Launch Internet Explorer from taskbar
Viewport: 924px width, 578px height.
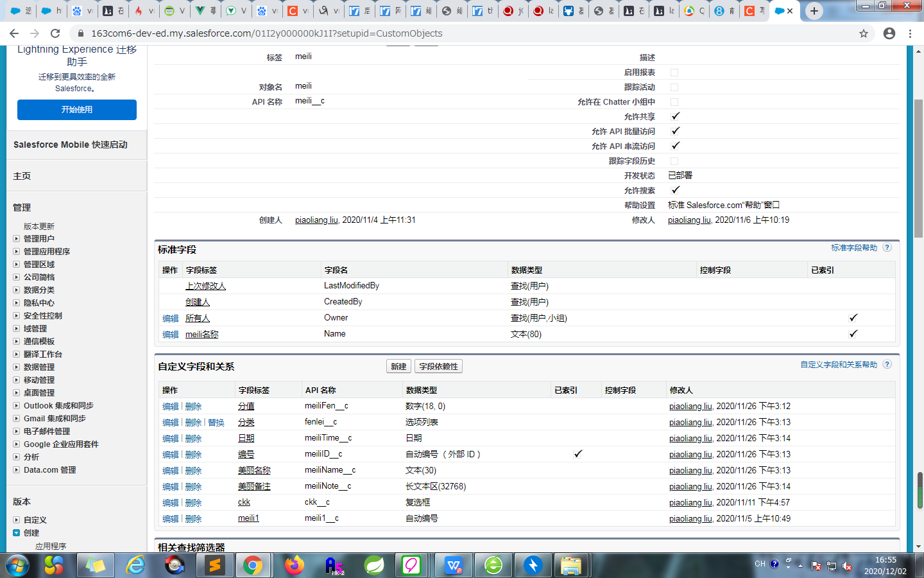coord(135,566)
